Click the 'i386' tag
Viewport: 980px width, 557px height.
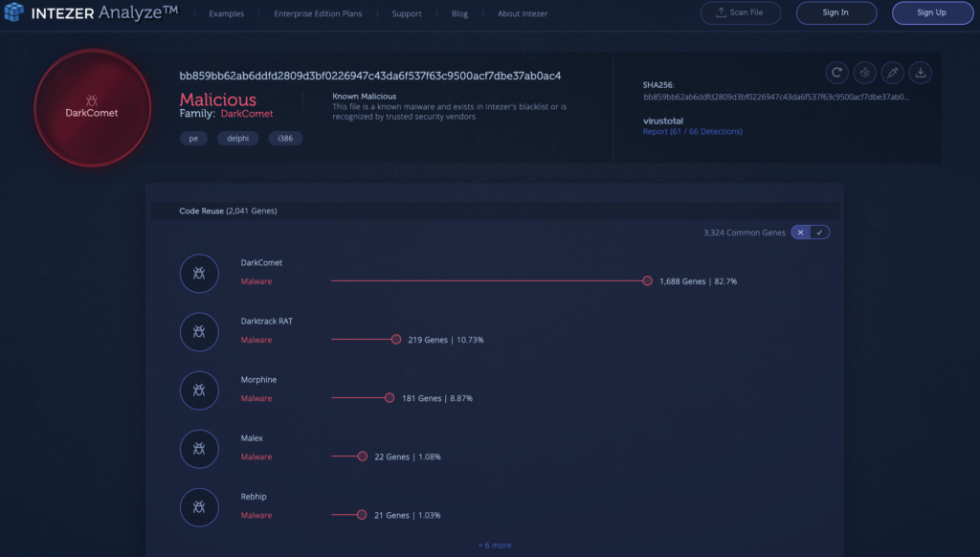tap(285, 138)
